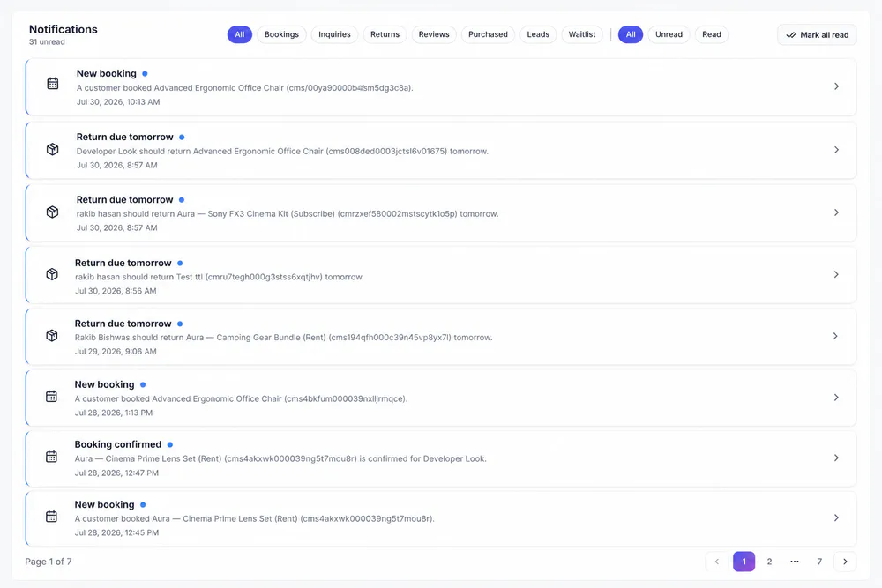Open chevron for Booking confirmed notification

[x=836, y=458]
